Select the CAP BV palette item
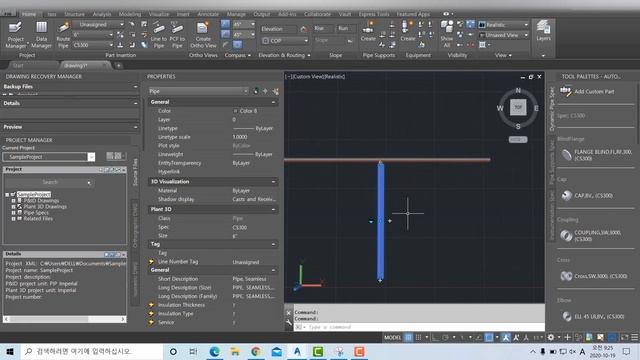The width and height of the screenshot is (640, 360). (x=587, y=196)
